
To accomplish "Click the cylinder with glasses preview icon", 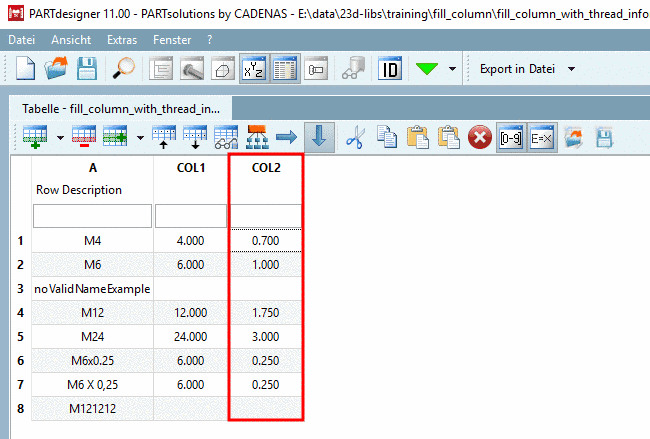I will coord(353,68).
